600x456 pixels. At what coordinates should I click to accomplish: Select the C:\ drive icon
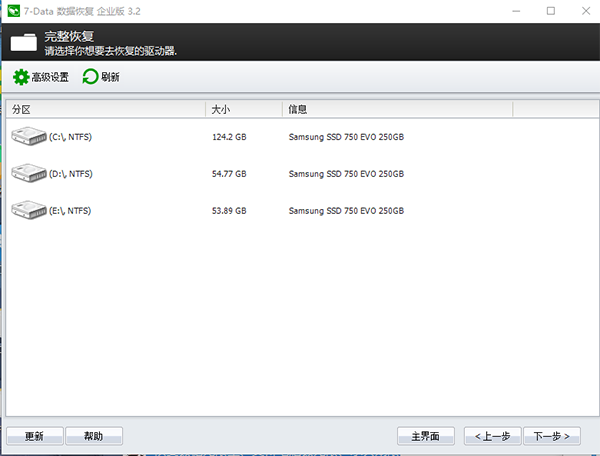[x=29, y=136]
